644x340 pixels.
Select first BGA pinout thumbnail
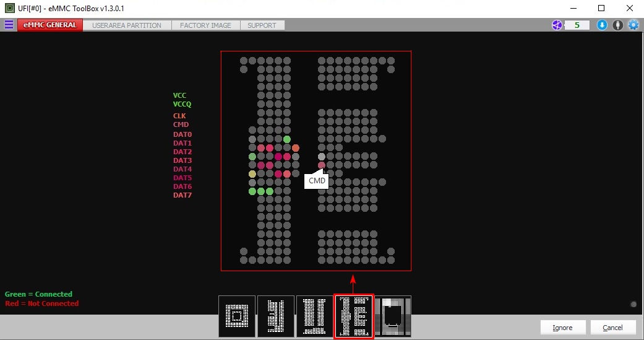pyautogui.click(x=237, y=316)
